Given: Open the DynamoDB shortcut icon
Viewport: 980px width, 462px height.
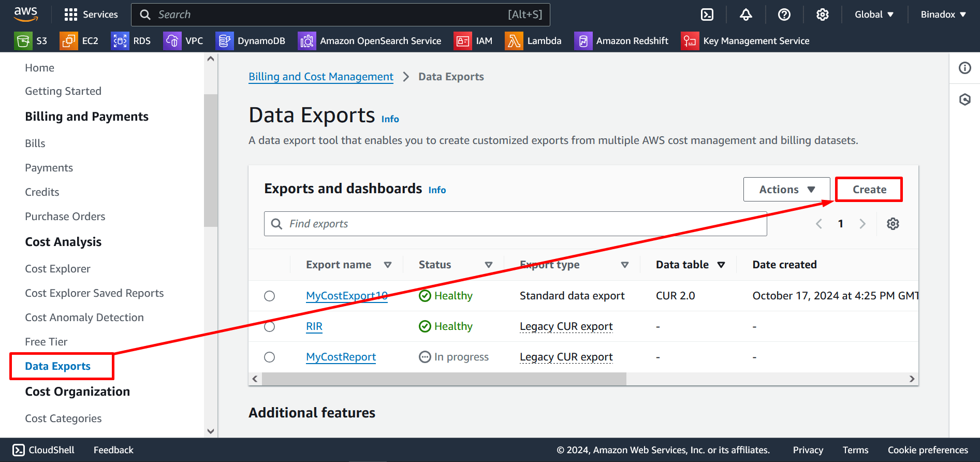Looking at the screenshot, I should (x=224, y=41).
